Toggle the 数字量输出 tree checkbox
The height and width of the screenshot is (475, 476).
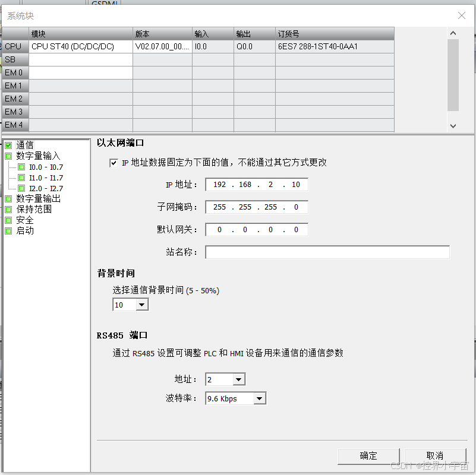tap(8, 199)
